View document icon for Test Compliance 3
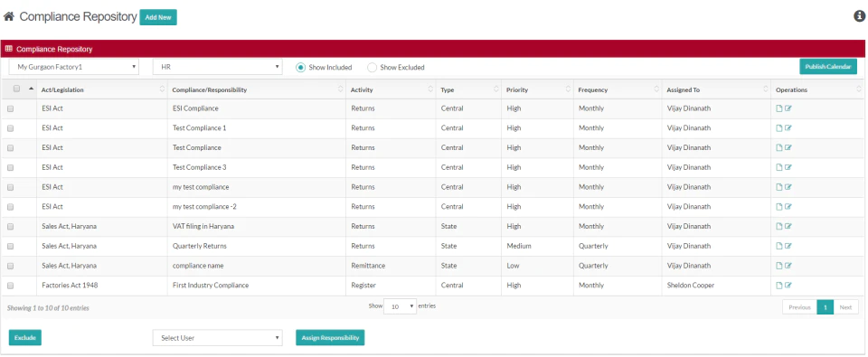 [779, 168]
